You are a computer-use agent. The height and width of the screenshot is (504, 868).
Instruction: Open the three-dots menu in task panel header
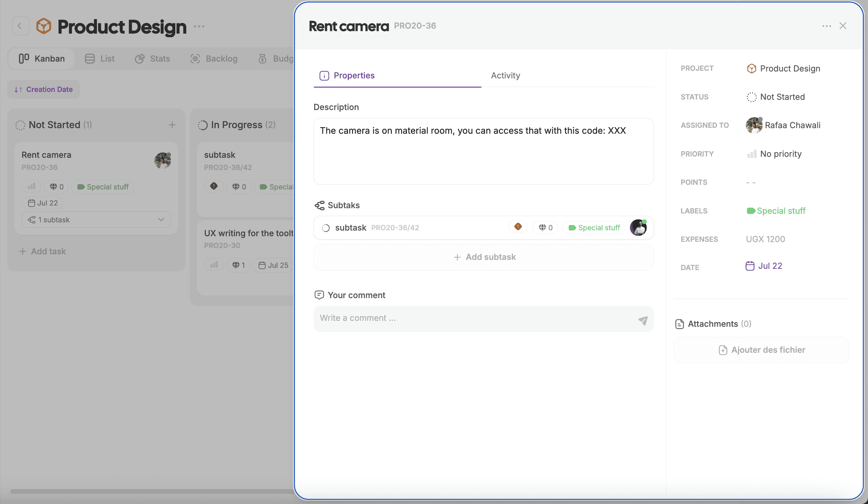click(826, 26)
